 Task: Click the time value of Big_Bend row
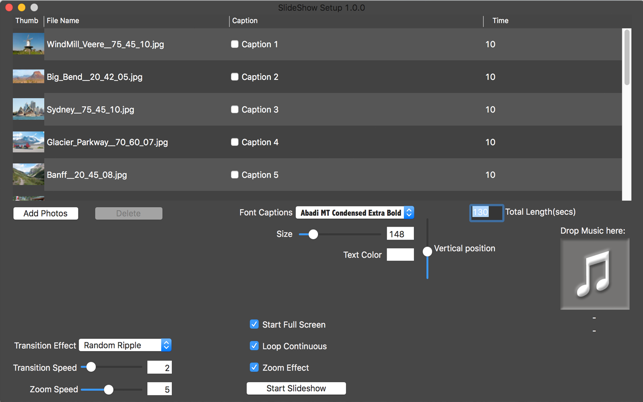[490, 77]
